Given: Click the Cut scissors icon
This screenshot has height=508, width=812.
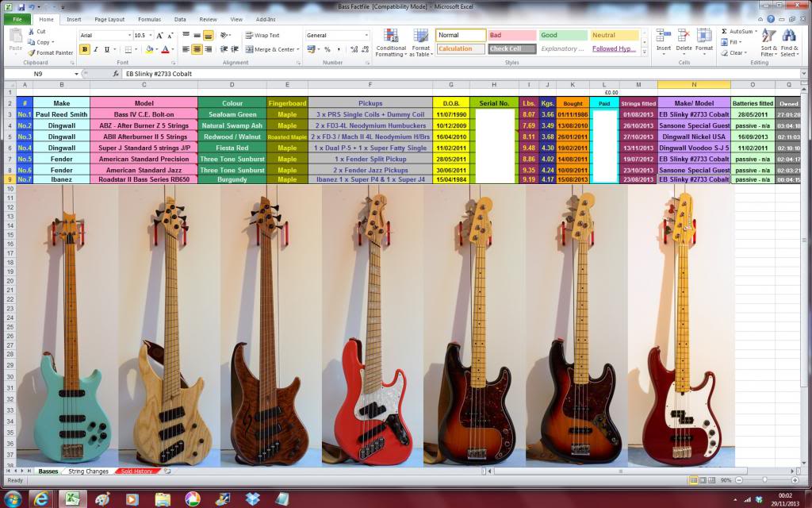Looking at the screenshot, I should 31,32.
